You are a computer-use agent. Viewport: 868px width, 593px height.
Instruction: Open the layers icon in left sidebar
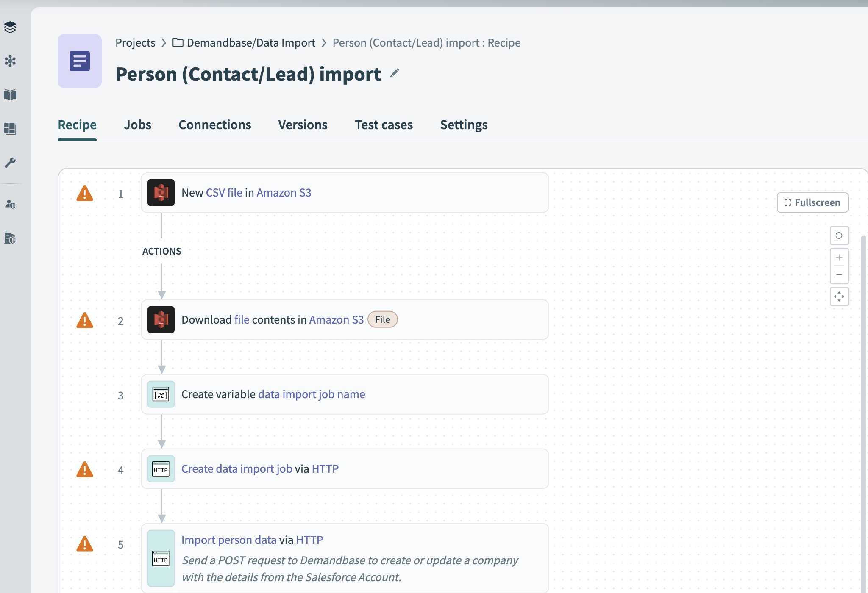click(10, 27)
